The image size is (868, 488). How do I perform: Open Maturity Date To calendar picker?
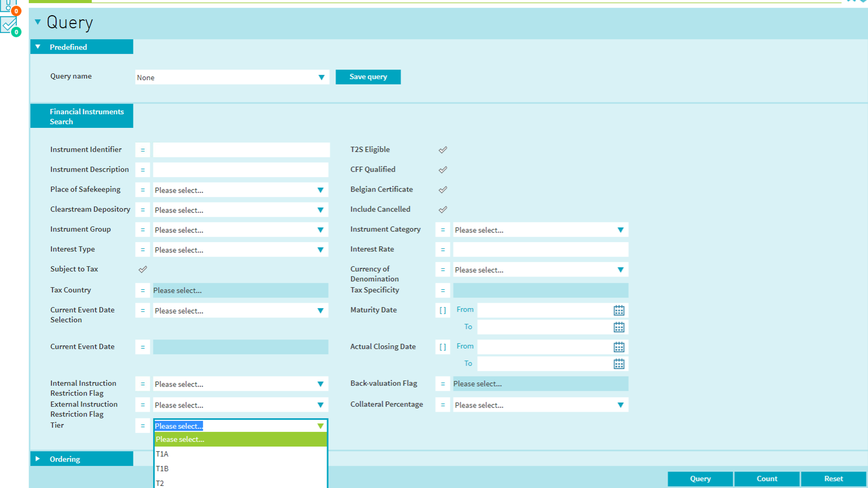click(619, 327)
